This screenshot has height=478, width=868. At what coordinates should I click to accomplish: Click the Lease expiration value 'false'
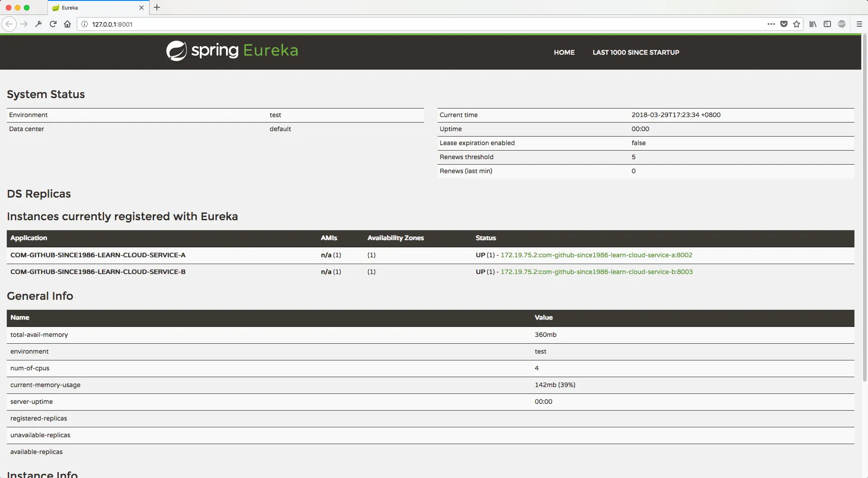(638, 143)
